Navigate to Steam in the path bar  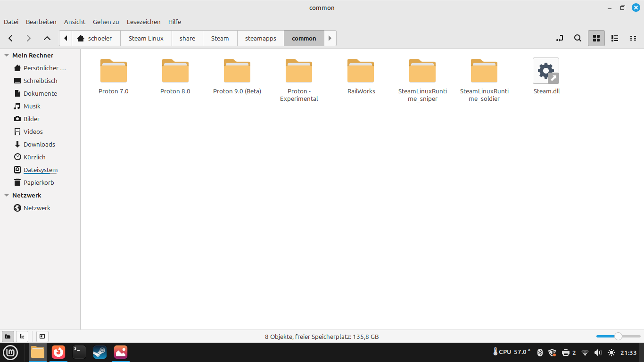pyautogui.click(x=220, y=38)
